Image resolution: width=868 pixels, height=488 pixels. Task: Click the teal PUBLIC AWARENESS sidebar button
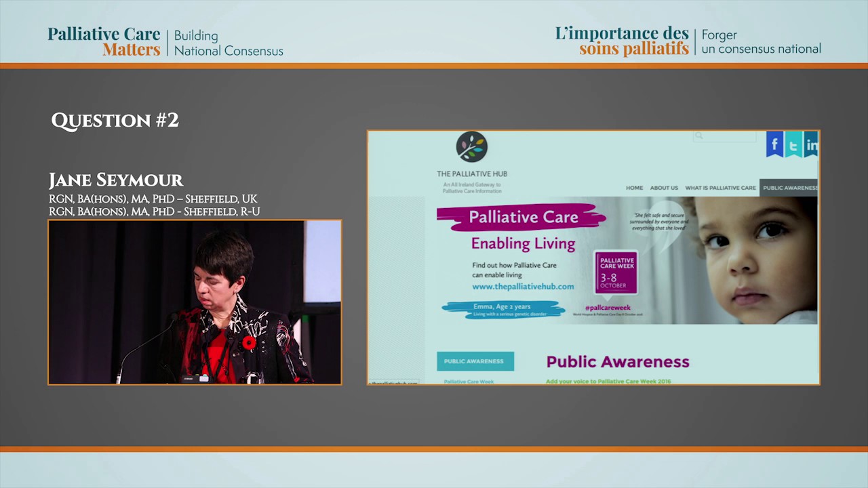474,361
